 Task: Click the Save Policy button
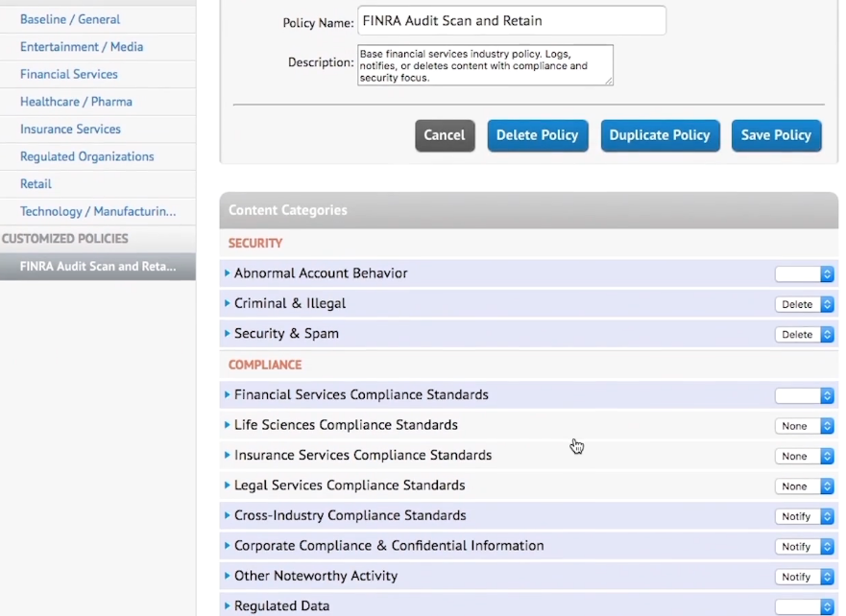pyautogui.click(x=776, y=135)
